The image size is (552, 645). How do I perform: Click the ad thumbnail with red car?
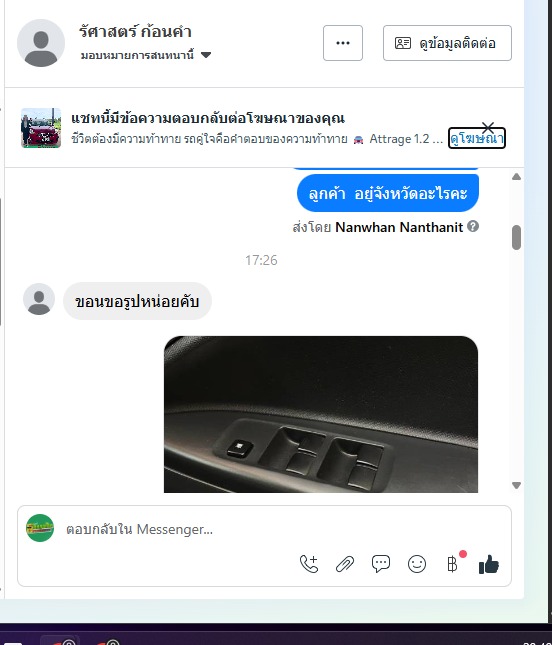[x=41, y=128]
